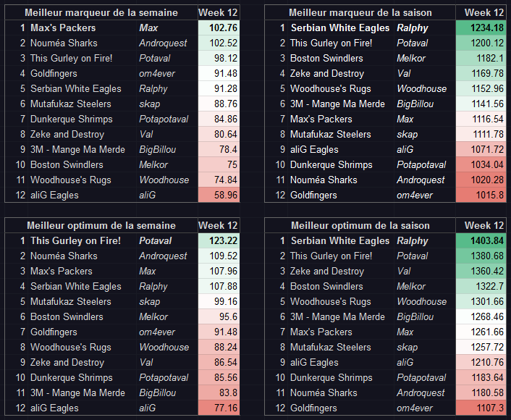Click the 1107.3 score cell
Screen dimensions: 511x420
tap(481, 408)
